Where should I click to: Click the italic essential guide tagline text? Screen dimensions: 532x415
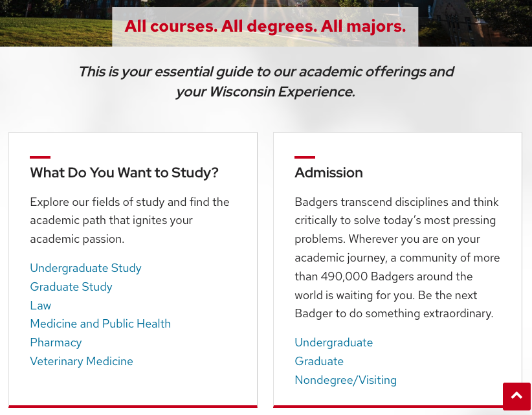(265, 82)
